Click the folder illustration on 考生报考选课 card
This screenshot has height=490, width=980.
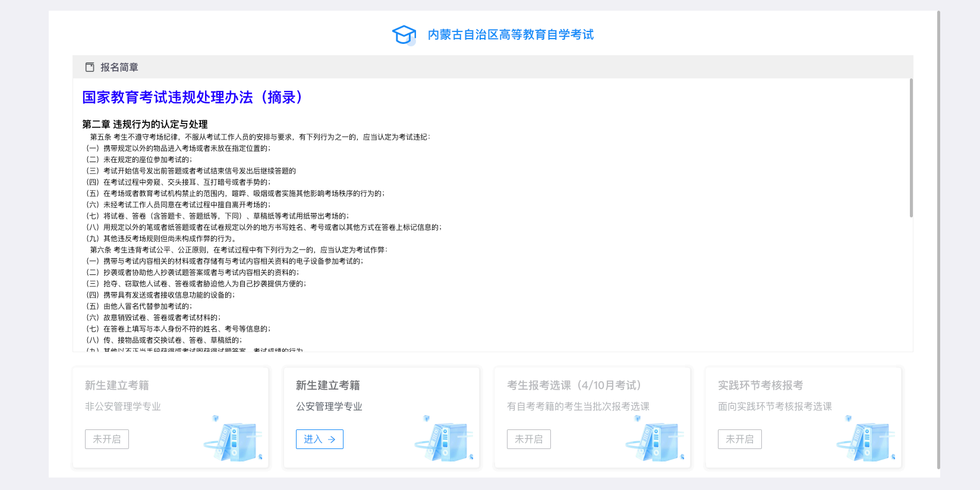tap(656, 440)
